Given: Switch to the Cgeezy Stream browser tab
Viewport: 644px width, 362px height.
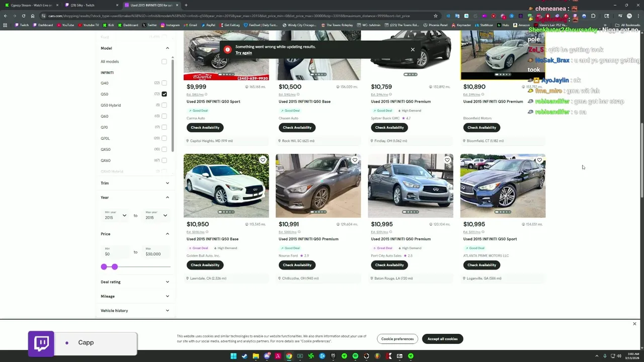Looking at the screenshot, I should pyautogui.click(x=31, y=5).
